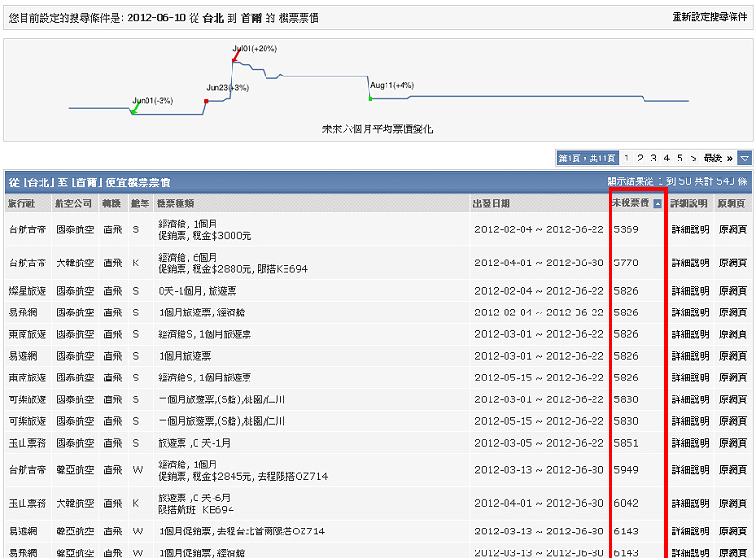
Task: Click the Jun01(-3%) green arrow chart marker
Action: click(x=135, y=109)
